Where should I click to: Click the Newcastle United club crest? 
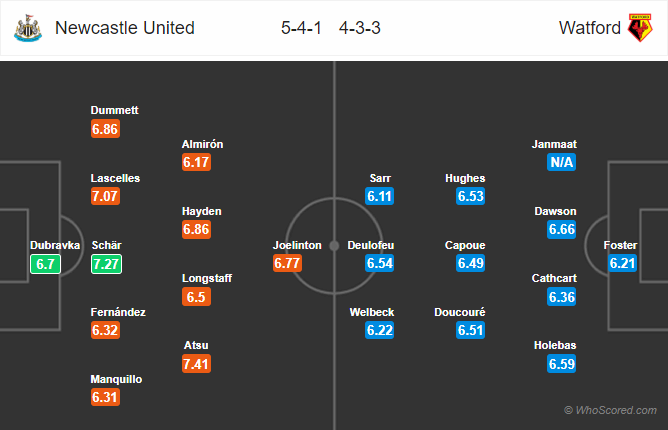28,28
